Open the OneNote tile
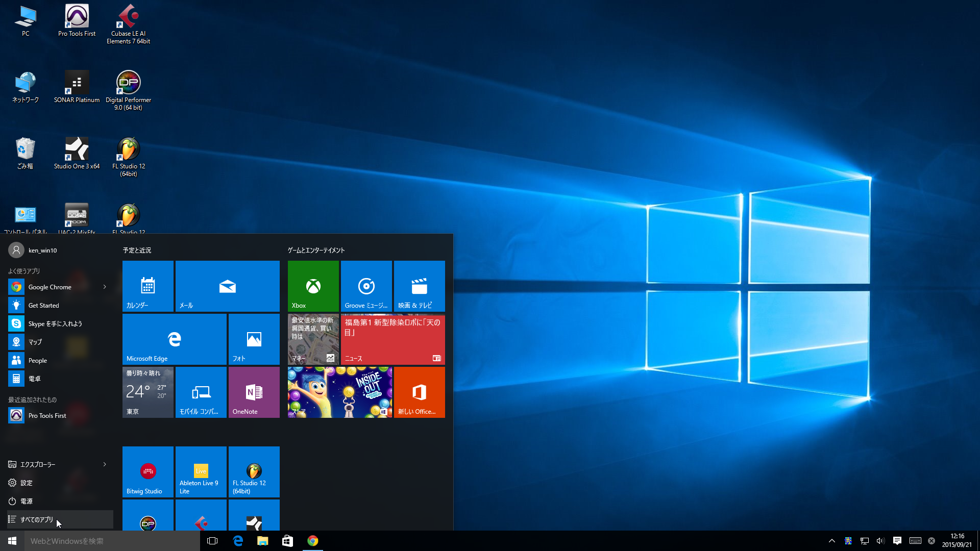The image size is (980, 551). pyautogui.click(x=254, y=392)
